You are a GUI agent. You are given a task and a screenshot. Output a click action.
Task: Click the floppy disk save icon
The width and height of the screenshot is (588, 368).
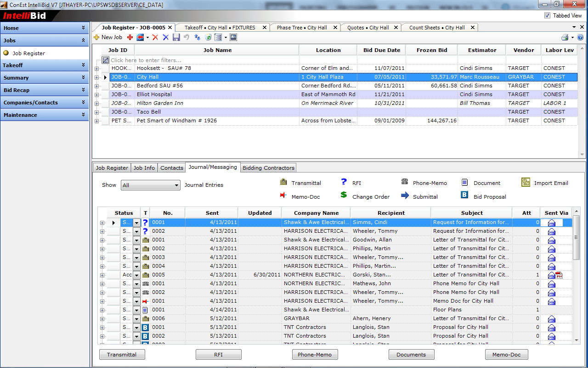point(176,37)
